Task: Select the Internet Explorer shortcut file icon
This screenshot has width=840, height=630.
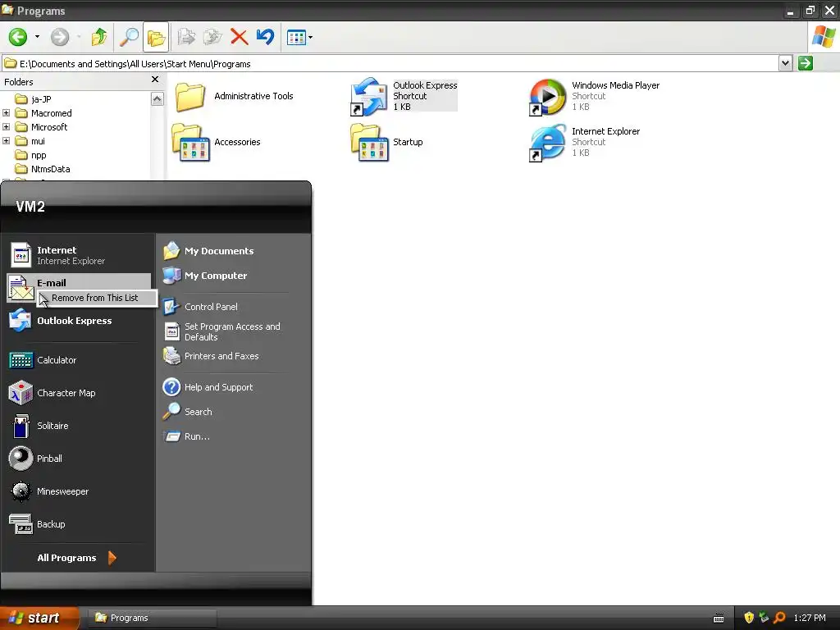Action: [x=547, y=143]
